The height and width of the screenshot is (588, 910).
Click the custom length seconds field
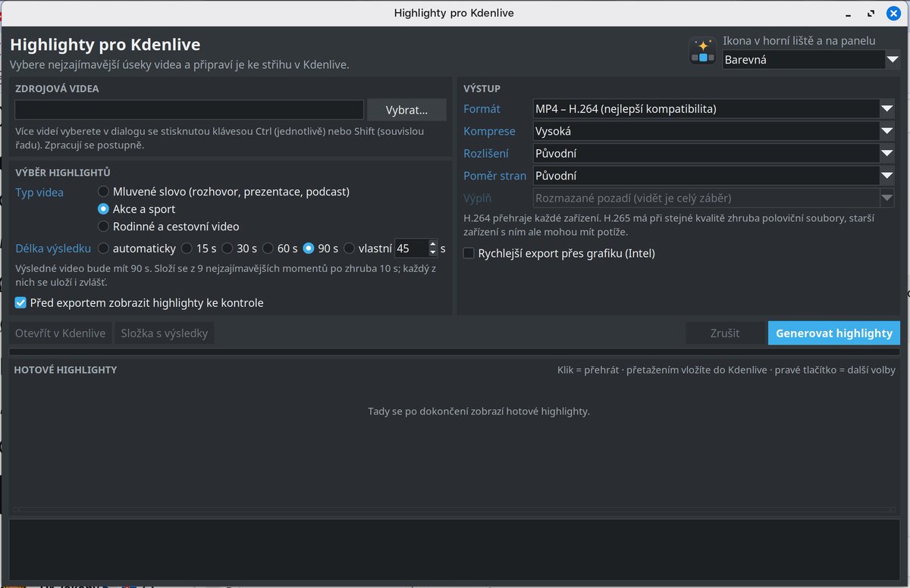[x=411, y=249]
